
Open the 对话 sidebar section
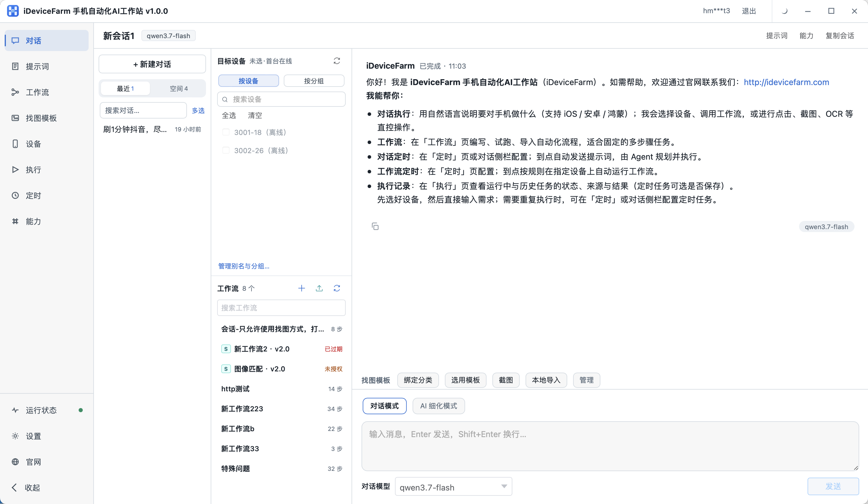46,40
